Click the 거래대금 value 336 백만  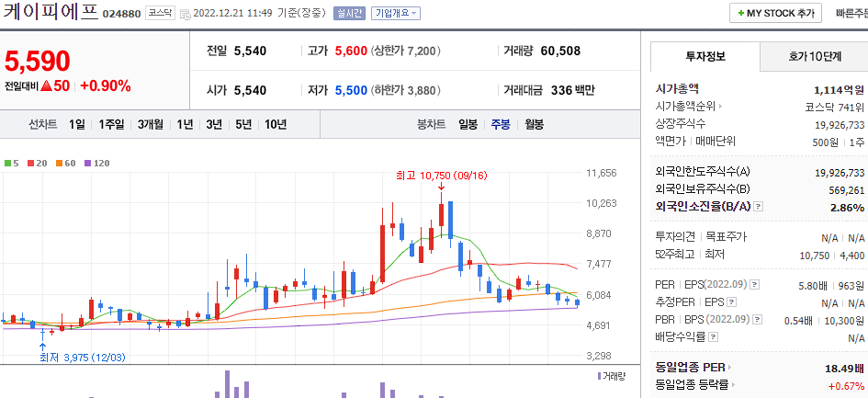point(573,90)
